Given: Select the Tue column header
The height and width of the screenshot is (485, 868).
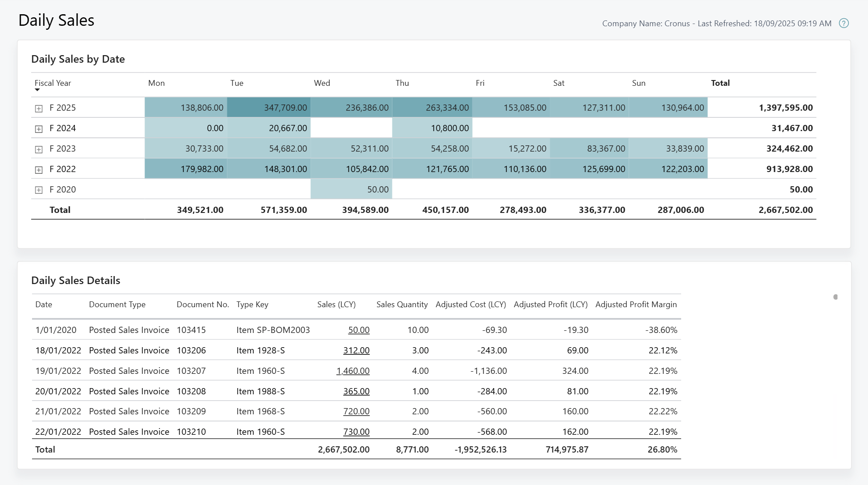Looking at the screenshot, I should click(x=237, y=83).
